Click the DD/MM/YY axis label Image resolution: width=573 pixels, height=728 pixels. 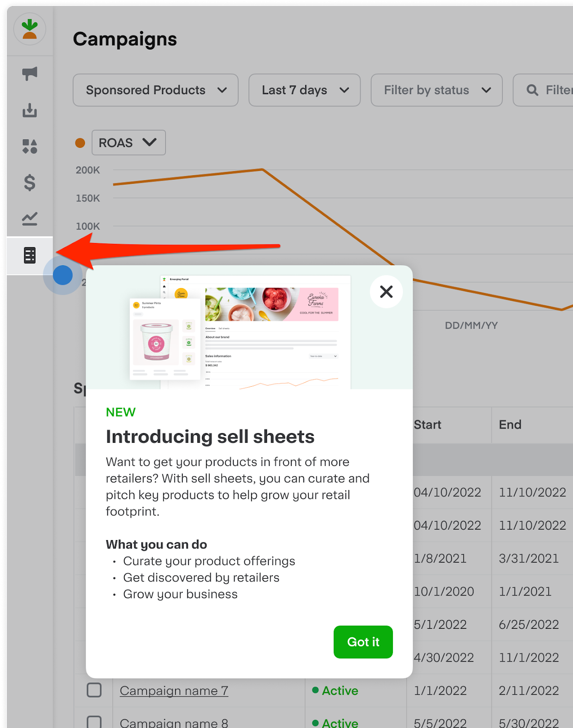471,325
